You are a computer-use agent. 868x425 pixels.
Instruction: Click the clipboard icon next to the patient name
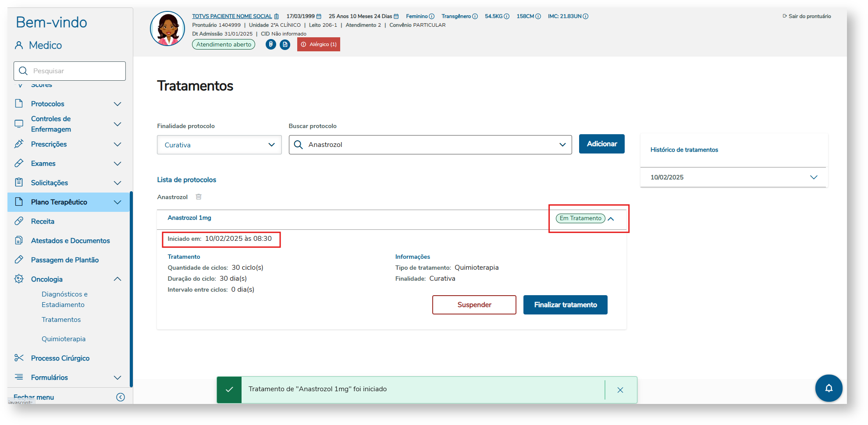276,16
